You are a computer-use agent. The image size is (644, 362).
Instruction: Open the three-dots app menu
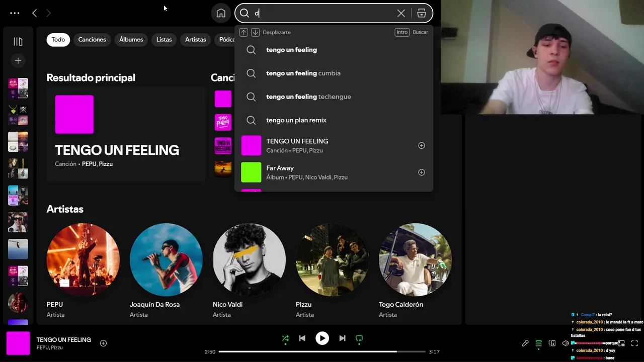click(x=15, y=13)
